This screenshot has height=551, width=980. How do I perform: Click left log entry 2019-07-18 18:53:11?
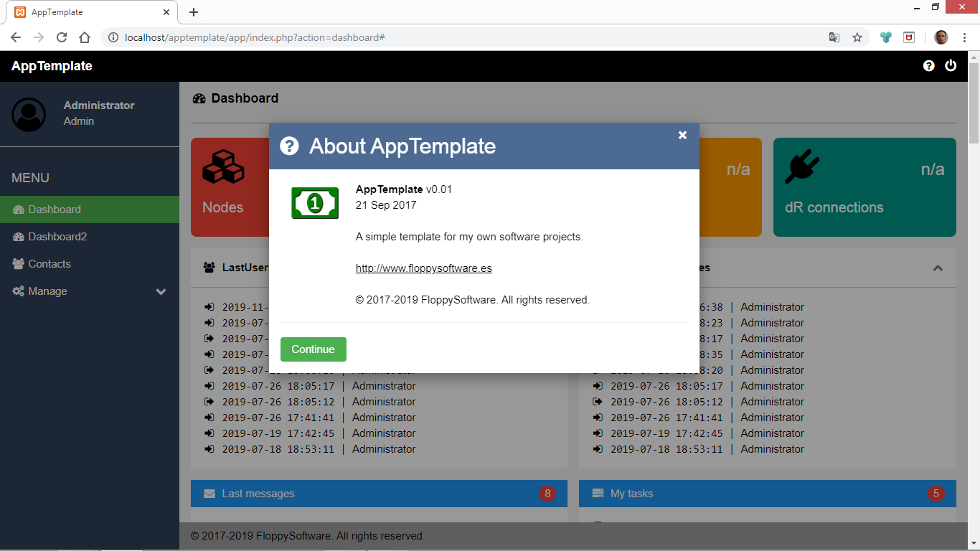pyautogui.click(x=310, y=449)
